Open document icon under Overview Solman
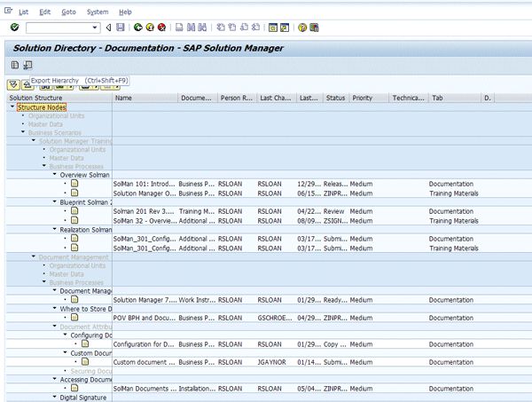 click(74, 184)
